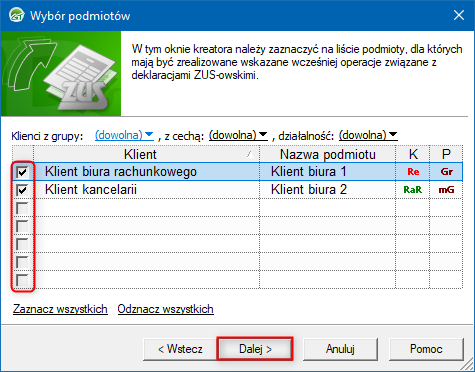Open the działalność dropdown

368,135
